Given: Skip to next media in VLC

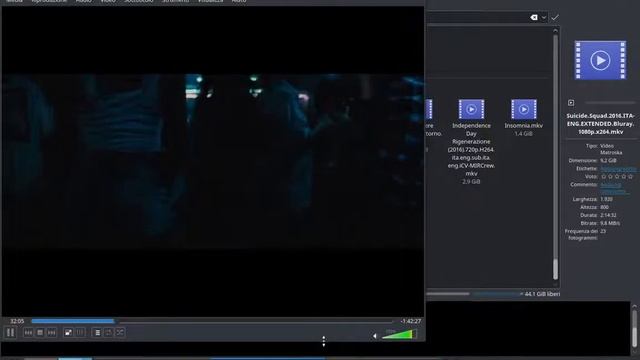Looking at the screenshot, I should (x=51, y=333).
